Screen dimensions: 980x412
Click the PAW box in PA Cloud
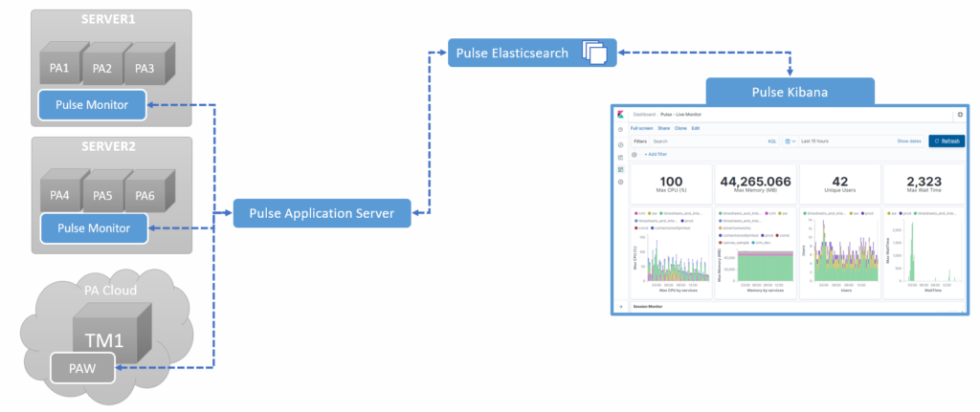(83, 368)
